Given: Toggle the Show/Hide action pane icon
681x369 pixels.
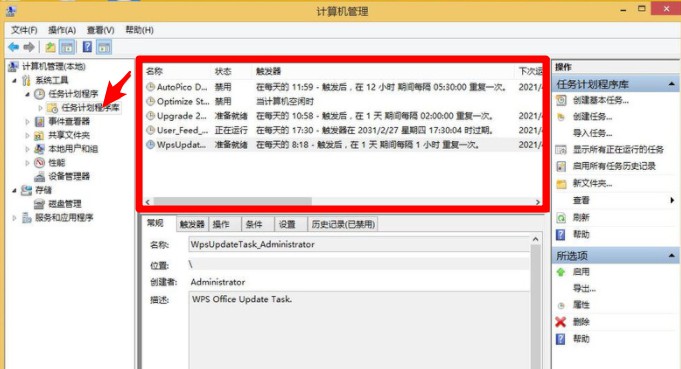Looking at the screenshot, I should click(x=104, y=47).
